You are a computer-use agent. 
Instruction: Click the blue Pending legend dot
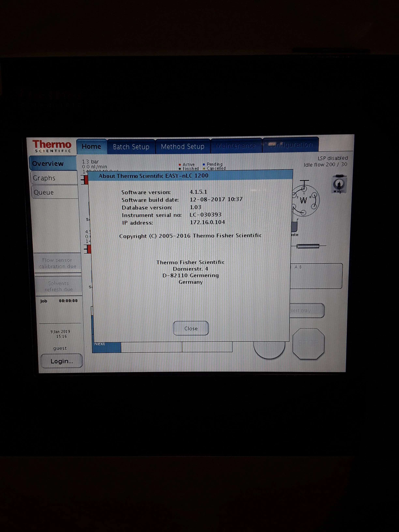coord(204,164)
